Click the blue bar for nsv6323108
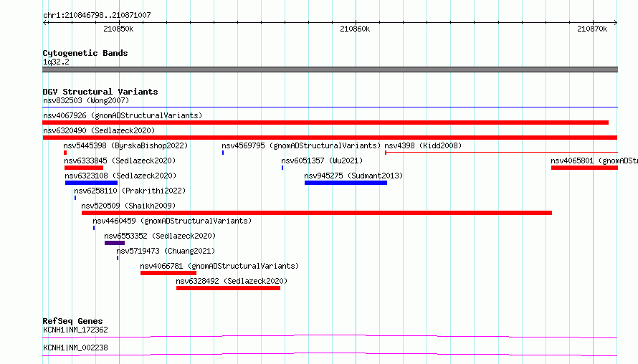 tap(91, 183)
